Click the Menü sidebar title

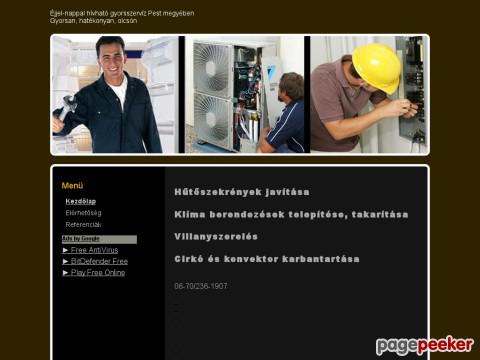[x=72, y=186]
